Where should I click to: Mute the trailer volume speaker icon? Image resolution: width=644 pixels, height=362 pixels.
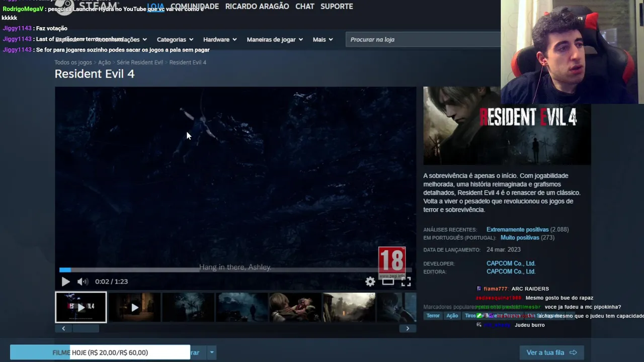[83, 282]
